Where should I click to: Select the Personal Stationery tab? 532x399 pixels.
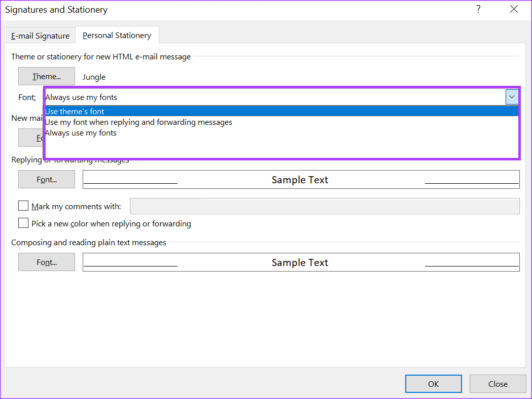tap(117, 36)
